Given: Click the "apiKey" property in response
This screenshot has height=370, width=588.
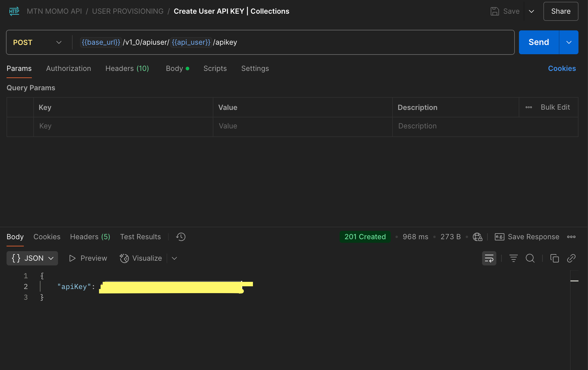Looking at the screenshot, I should click(x=74, y=287).
